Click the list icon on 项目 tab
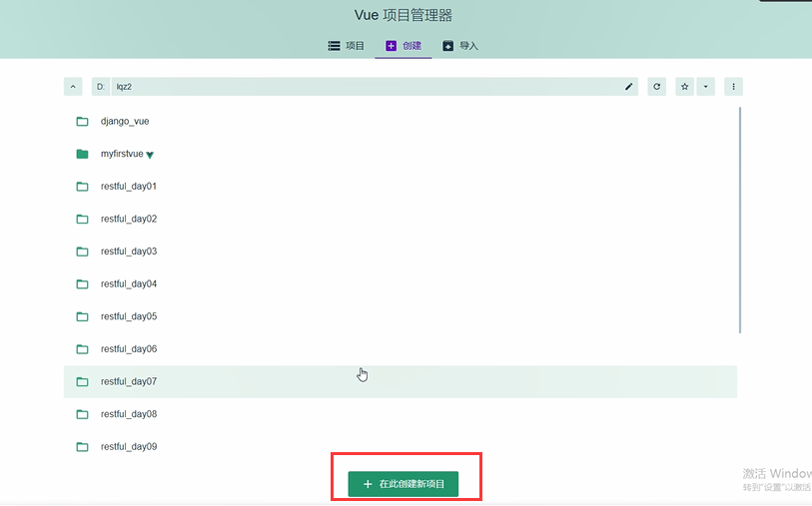Image resolution: width=812 pixels, height=506 pixels. (334, 46)
